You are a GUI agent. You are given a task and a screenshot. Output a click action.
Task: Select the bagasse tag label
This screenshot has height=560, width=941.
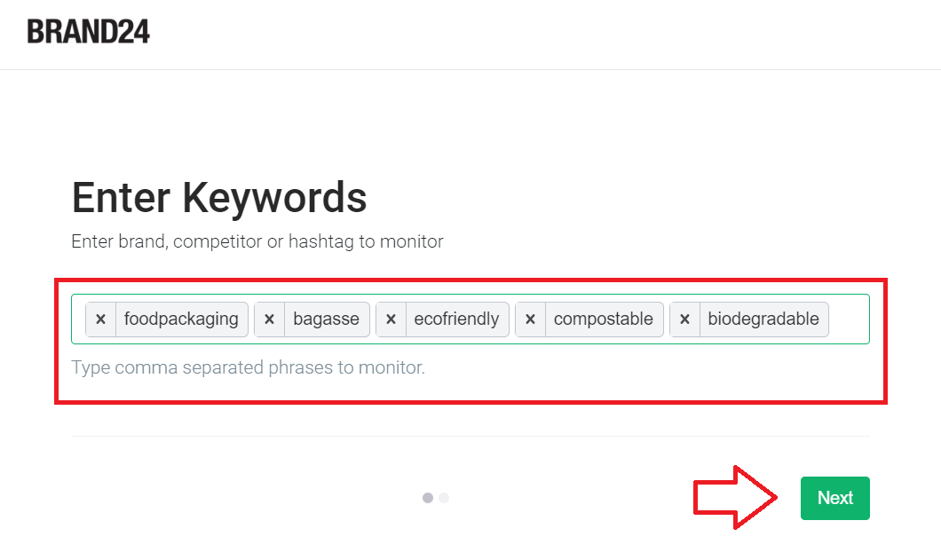(x=327, y=319)
